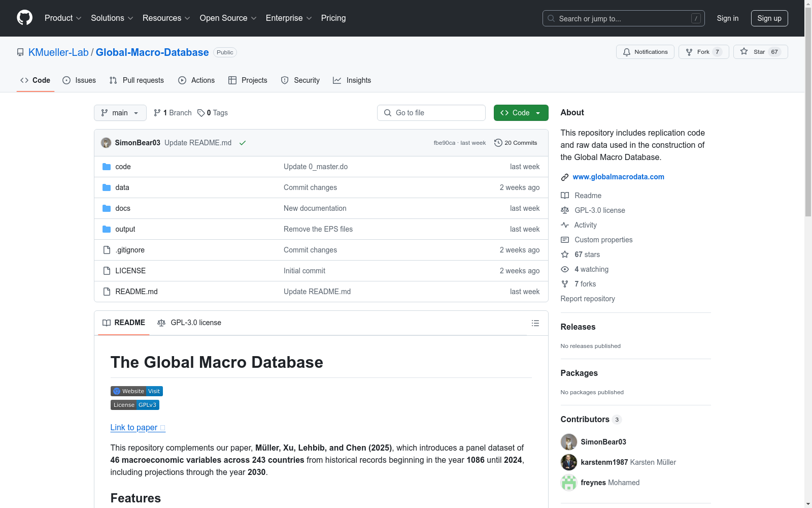Go to the GitHub homepage logo
The image size is (812, 508).
click(24, 18)
